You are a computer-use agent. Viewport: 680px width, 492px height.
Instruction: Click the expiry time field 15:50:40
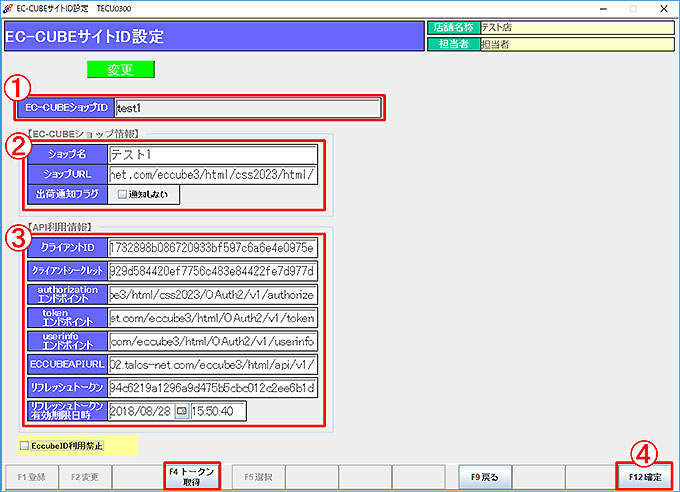click(x=218, y=411)
